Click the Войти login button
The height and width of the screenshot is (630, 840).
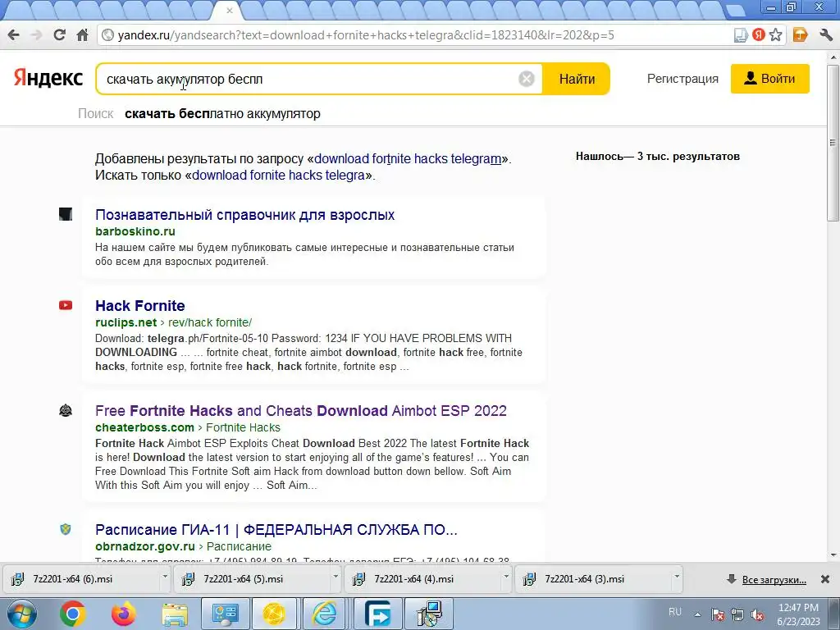[x=769, y=79]
